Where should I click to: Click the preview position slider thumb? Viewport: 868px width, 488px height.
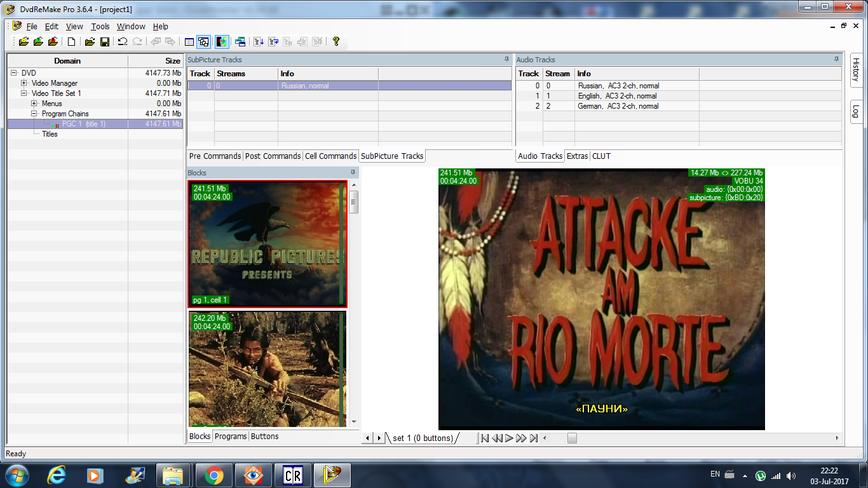572,438
